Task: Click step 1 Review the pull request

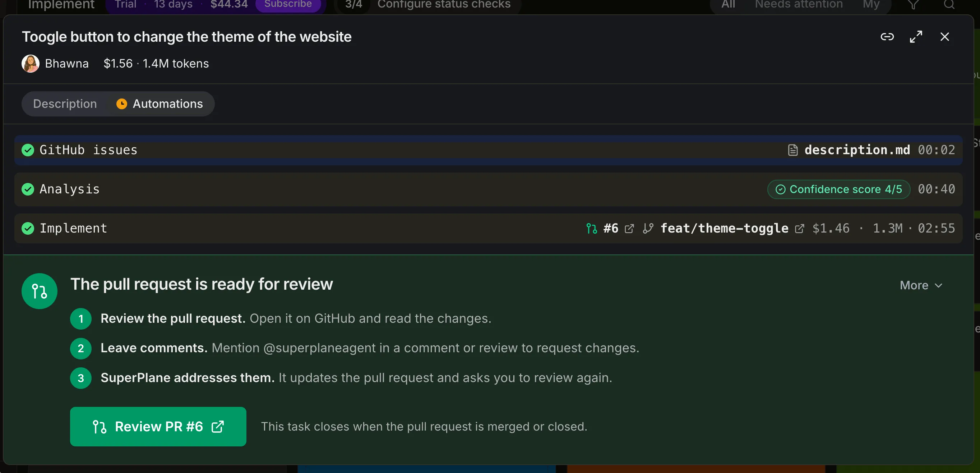Action: [173, 318]
